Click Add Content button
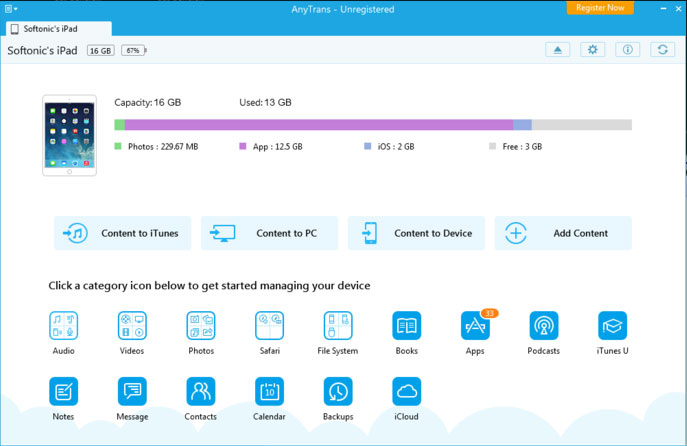 563,233
